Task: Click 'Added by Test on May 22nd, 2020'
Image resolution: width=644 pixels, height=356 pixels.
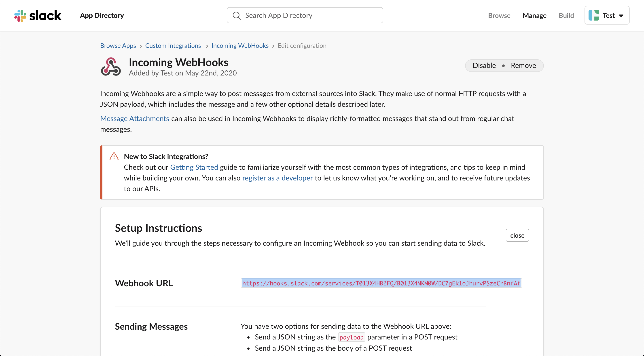Action: coord(183,73)
